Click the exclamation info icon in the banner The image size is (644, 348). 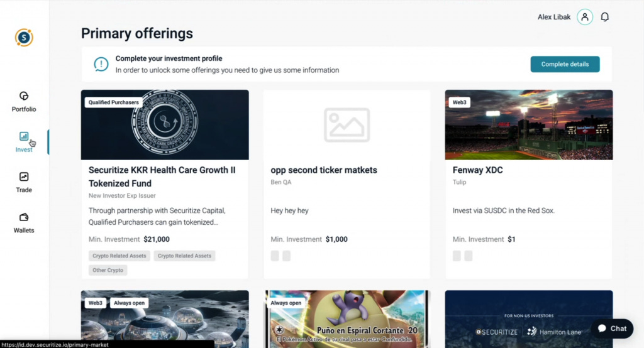101,64
